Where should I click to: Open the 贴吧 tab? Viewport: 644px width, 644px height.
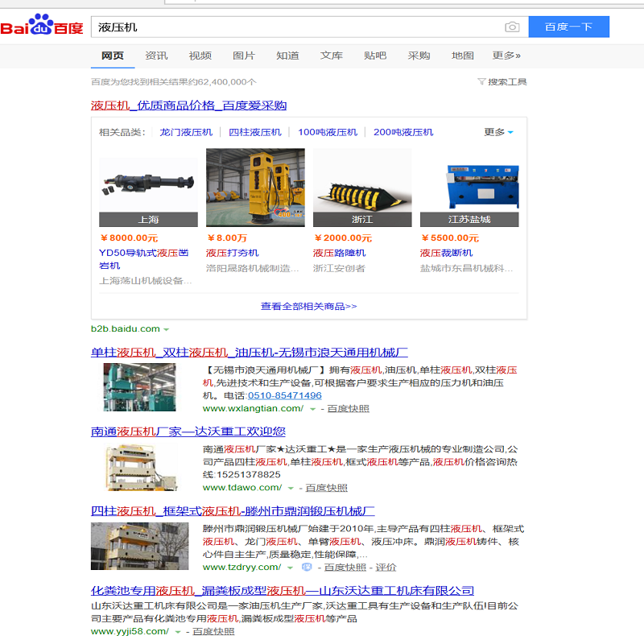pos(375,56)
